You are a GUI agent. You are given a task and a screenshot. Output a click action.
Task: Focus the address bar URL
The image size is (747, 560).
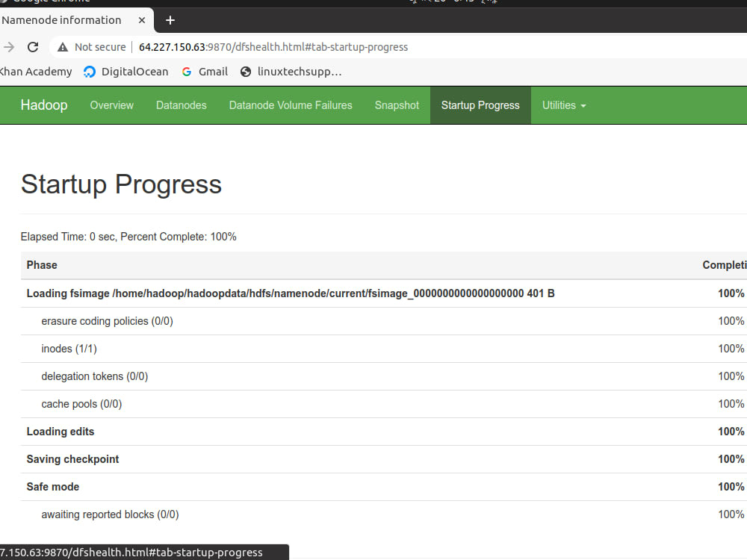[x=273, y=47]
